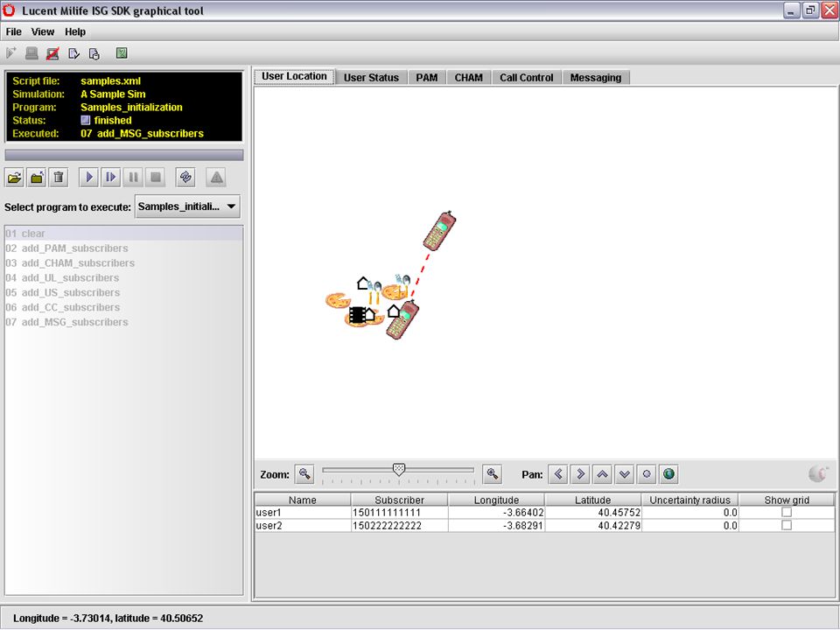Screen dimensions: 840x630
Task: Click the Show grid column header
Action: (787, 500)
